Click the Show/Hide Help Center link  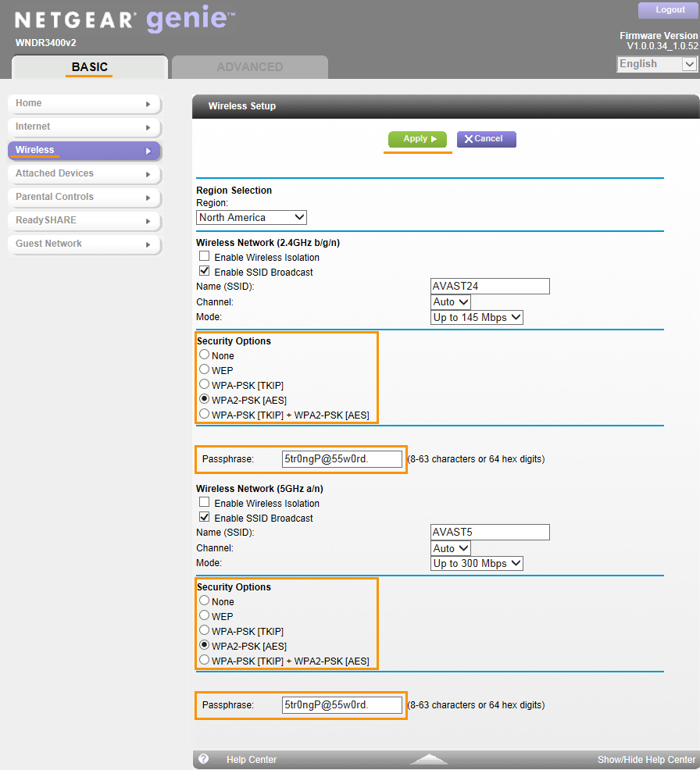click(x=646, y=760)
